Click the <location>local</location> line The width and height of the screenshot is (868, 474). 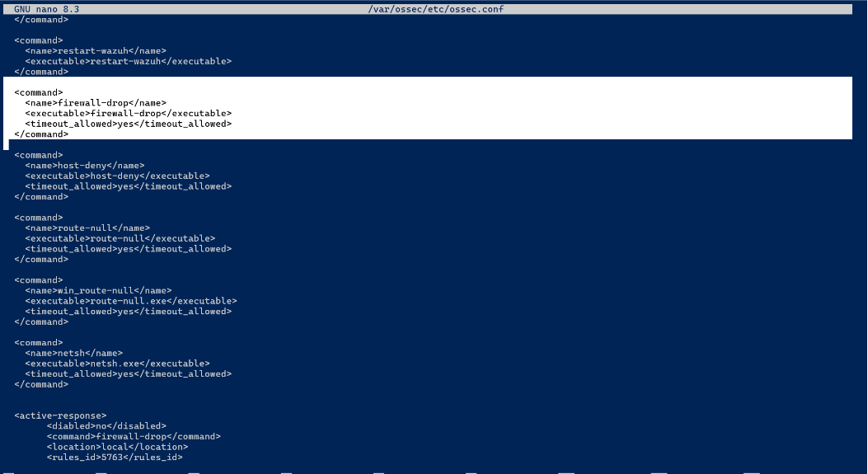[x=117, y=448]
